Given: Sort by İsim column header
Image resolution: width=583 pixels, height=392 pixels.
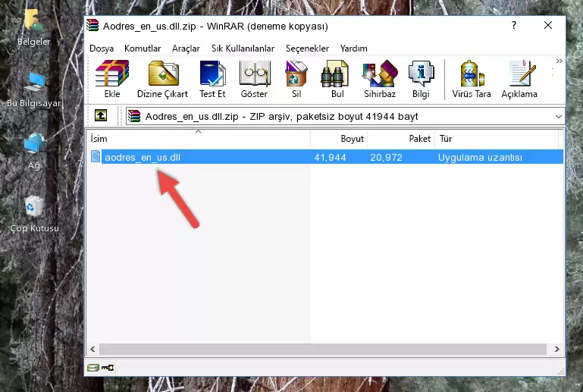Looking at the screenshot, I should [199, 139].
